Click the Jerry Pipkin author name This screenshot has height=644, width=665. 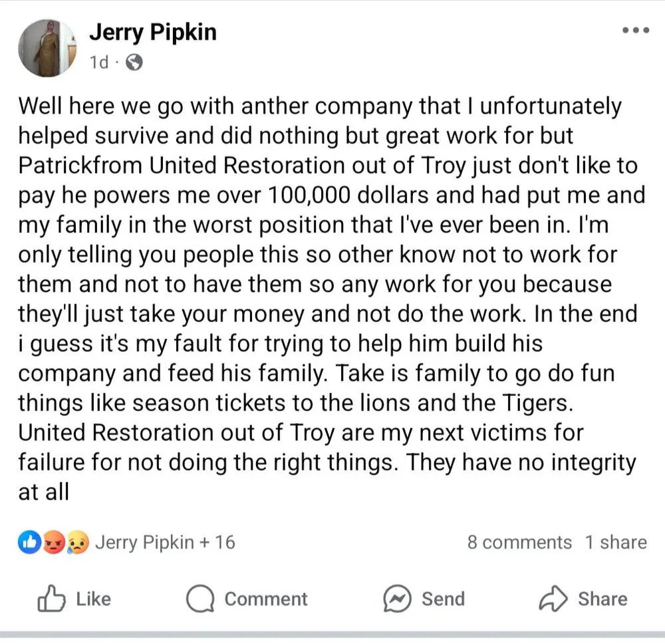[x=153, y=32]
